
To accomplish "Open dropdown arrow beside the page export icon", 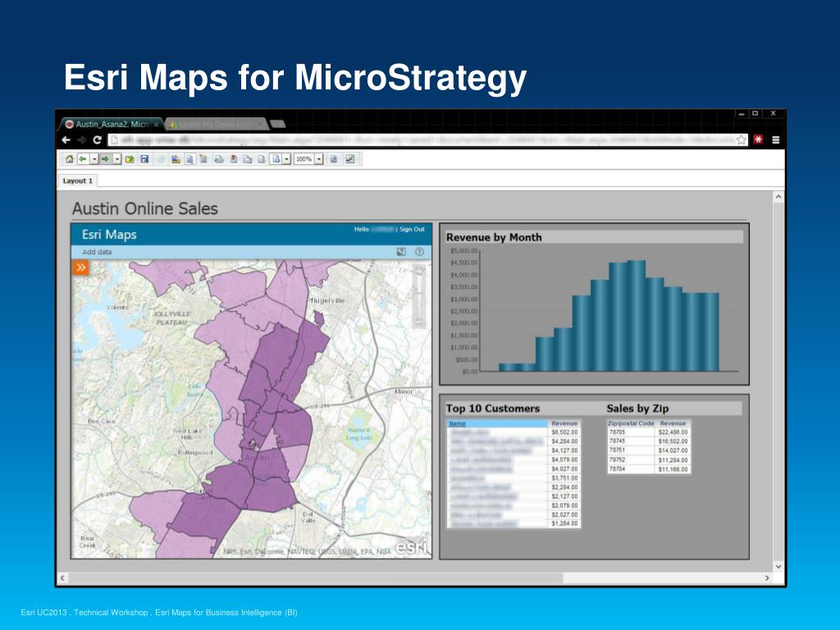I will click(x=286, y=159).
